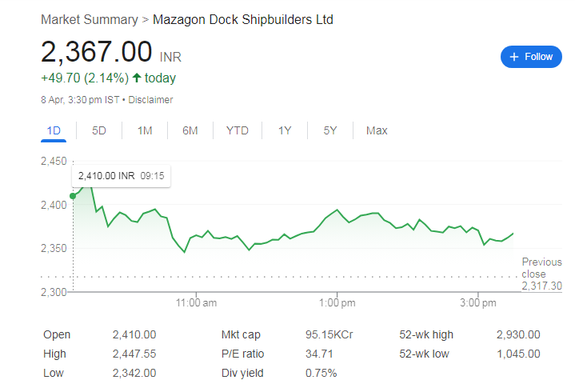The width and height of the screenshot is (575, 392).
Task: Switch to the 1Y chart tab
Action: point(285,130)
